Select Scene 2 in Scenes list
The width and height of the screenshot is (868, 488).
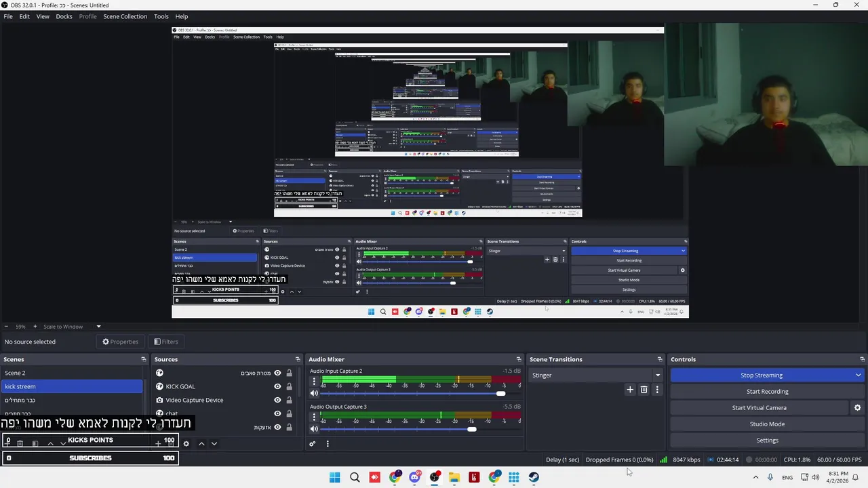click(71, 373)
